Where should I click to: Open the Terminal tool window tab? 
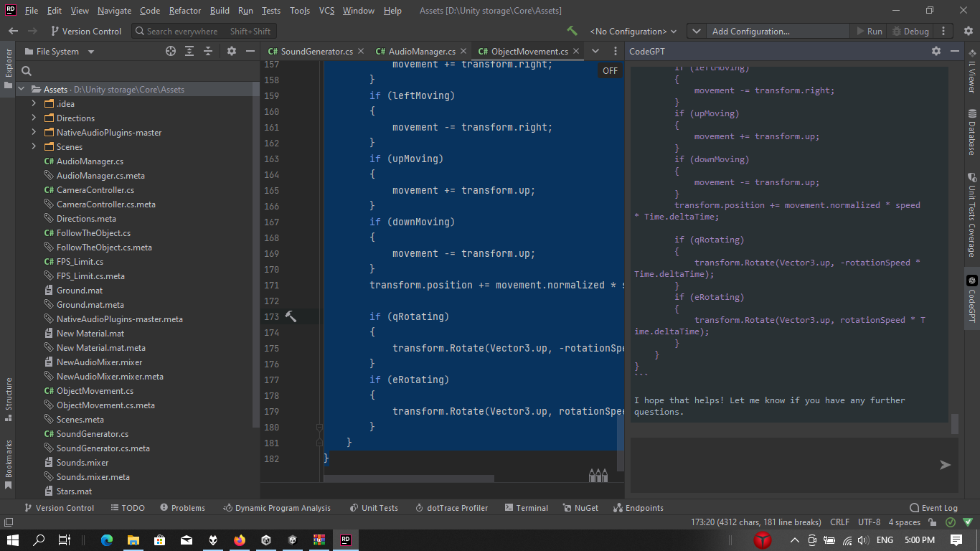click(x=526, y=508)
